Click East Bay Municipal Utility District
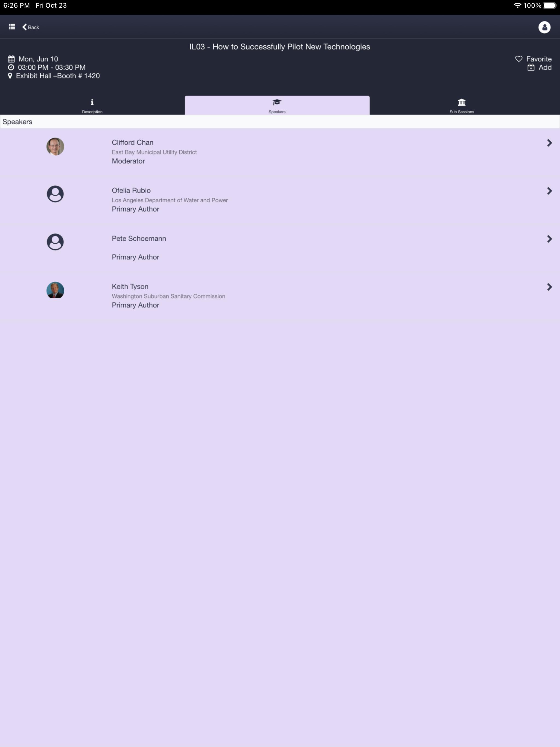 pos(154,152)
